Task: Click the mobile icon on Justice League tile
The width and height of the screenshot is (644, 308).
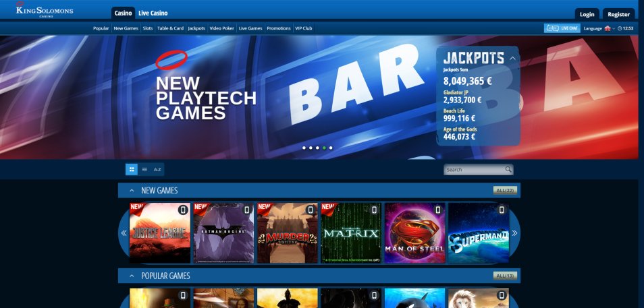Action: (x=183, y=210)
